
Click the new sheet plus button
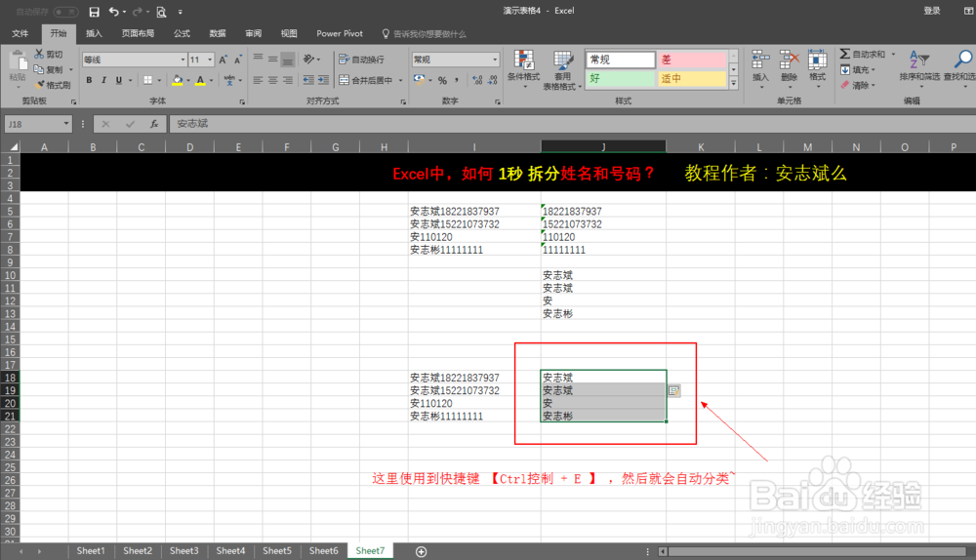tap(421, 552)
